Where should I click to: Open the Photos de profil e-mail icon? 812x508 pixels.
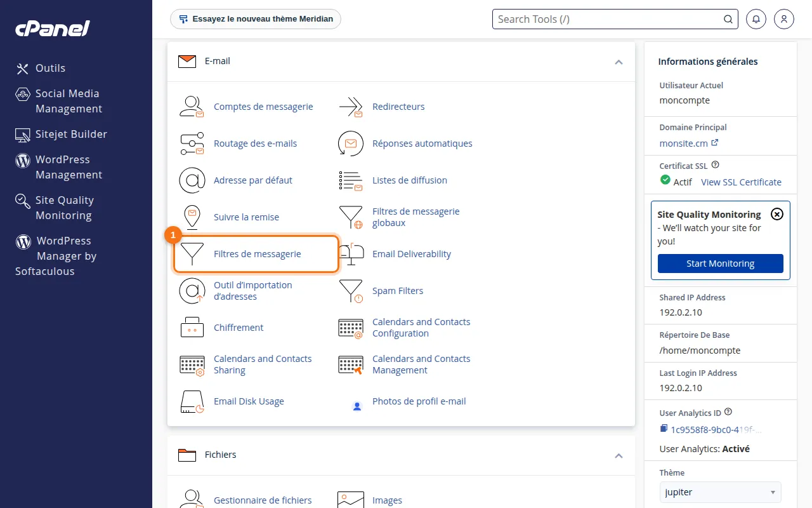pos(357,405)
